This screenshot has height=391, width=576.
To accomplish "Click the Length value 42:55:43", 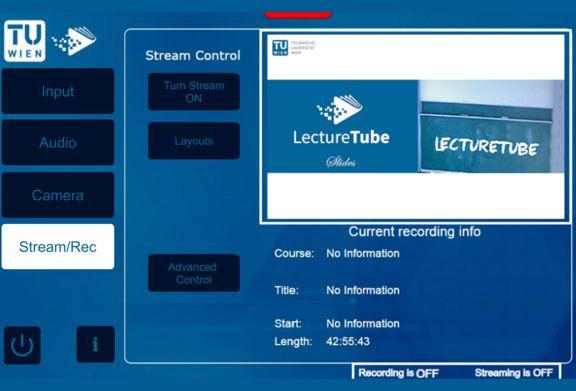I will [x=348, y=341].
